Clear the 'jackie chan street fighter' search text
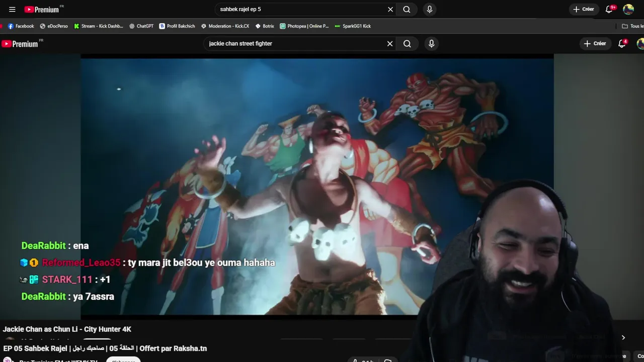Screen dimensions: 644x362 click(x=390, y=44)
